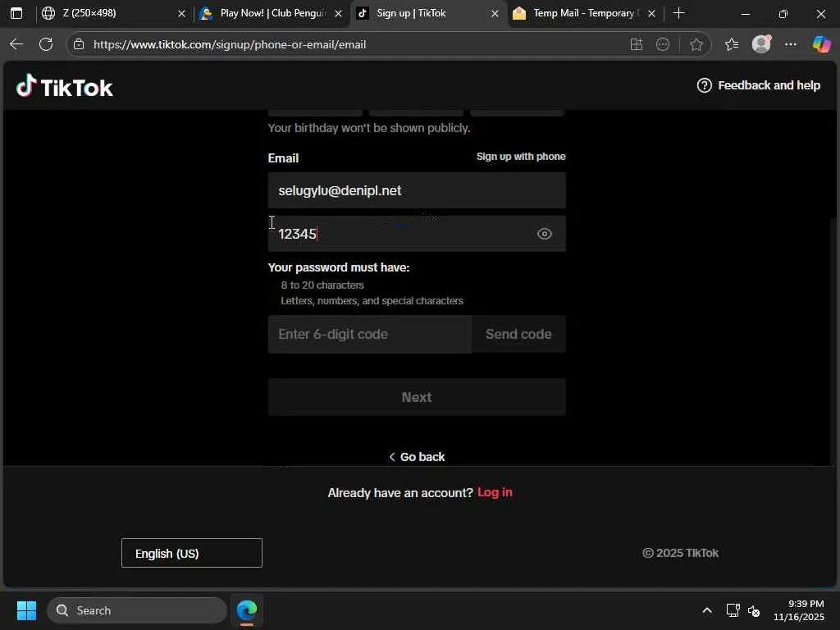
Task: Click 'Letters, numbers, and special characters' text
Action: [372, 300]
